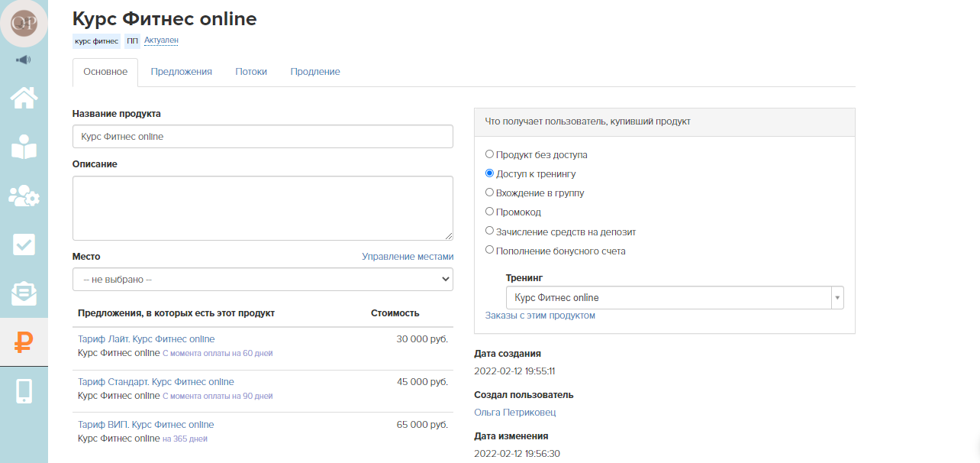The image size is (980, 463).
Task: Open the training book-reader sidebar icon
Action: (x=24, y=147)
